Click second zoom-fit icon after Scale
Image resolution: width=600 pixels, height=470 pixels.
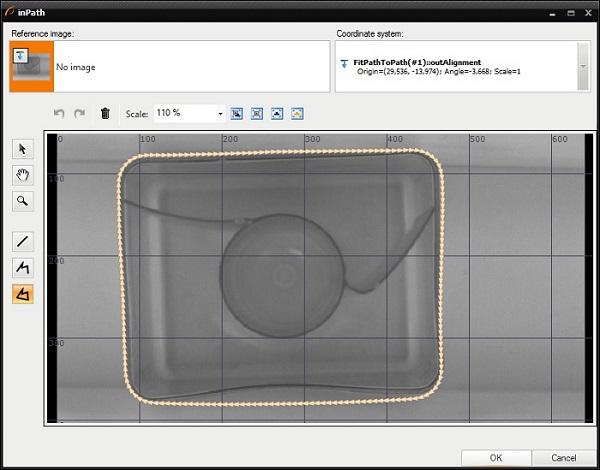click(257, 114)
